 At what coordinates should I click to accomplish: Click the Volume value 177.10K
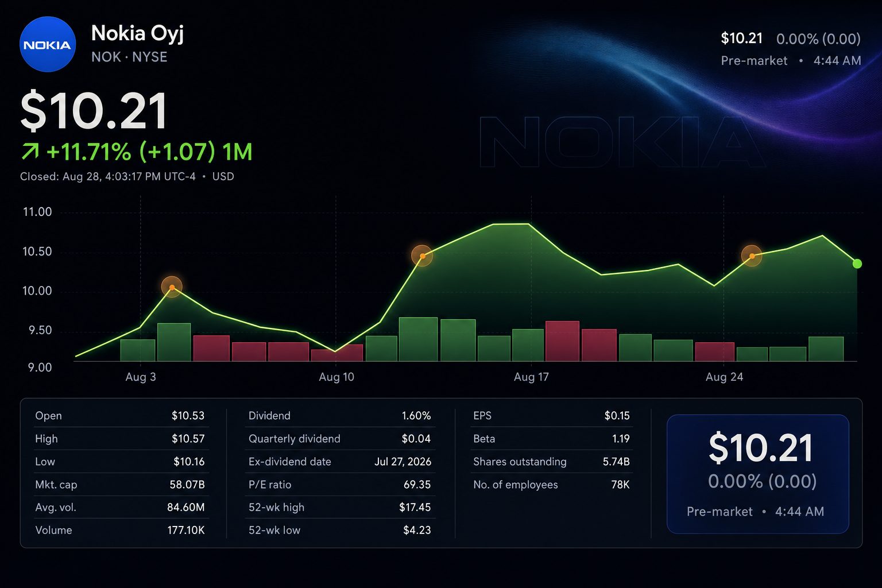(186, 530)
